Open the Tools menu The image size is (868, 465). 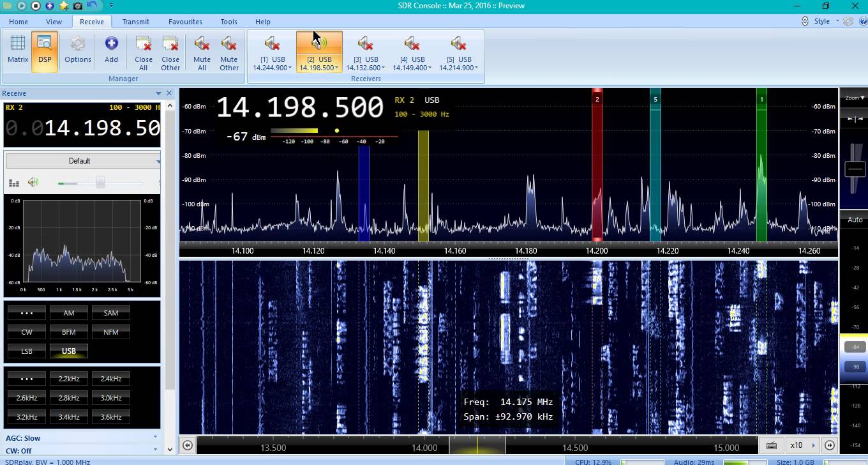tap(228, 21)
